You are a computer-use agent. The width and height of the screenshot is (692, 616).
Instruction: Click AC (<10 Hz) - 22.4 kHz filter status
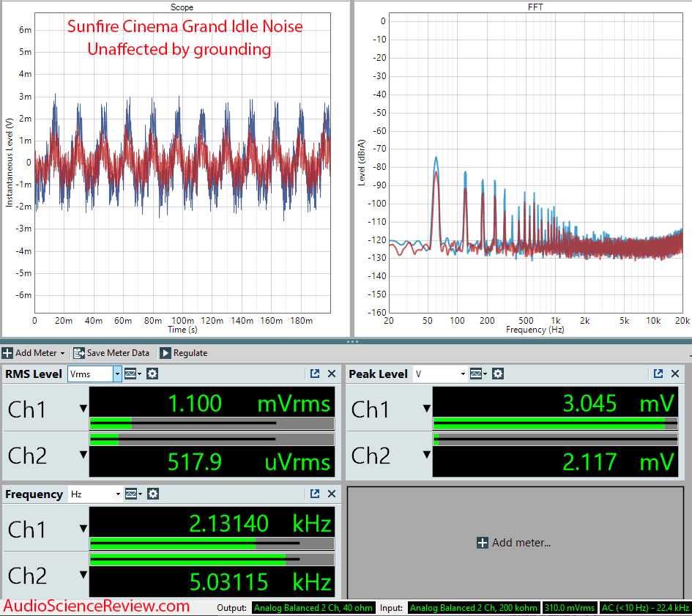pyautogui.click(x=645, y=608)
